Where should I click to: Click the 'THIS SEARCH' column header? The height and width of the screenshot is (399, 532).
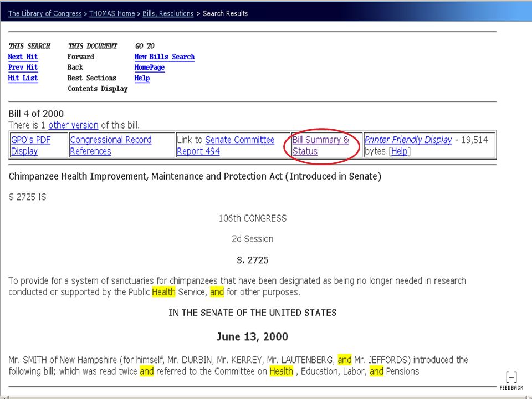coord(29,46)
